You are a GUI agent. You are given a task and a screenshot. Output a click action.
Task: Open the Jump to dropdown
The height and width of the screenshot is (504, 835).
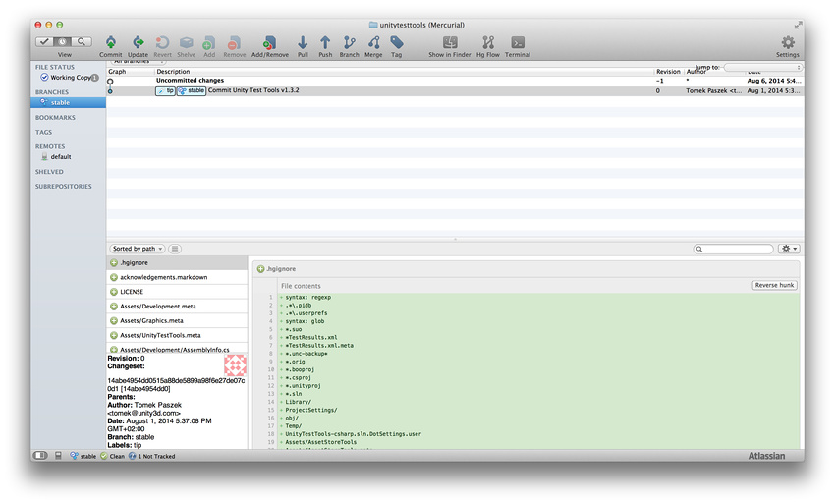pyautogui.click(x=762, y=67)
